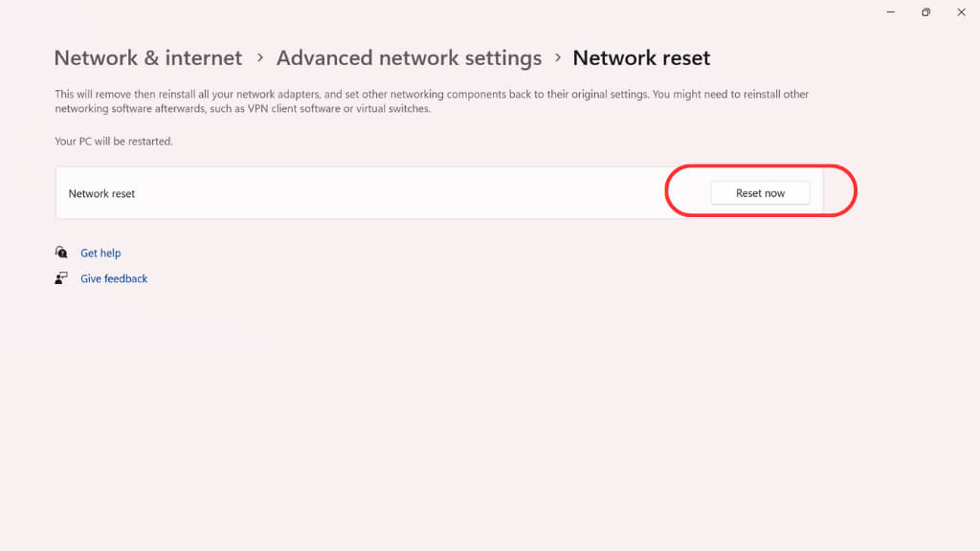Click chevron right after Network & internet

259,58
